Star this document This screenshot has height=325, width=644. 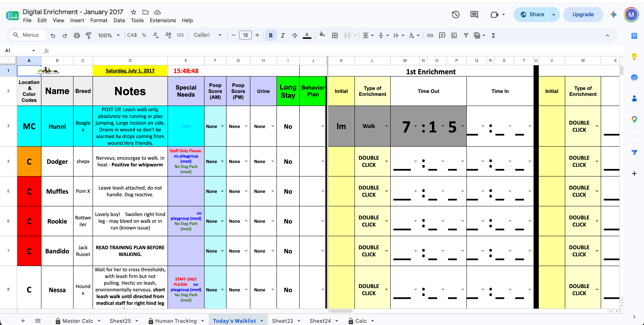[x=134, y=12]
